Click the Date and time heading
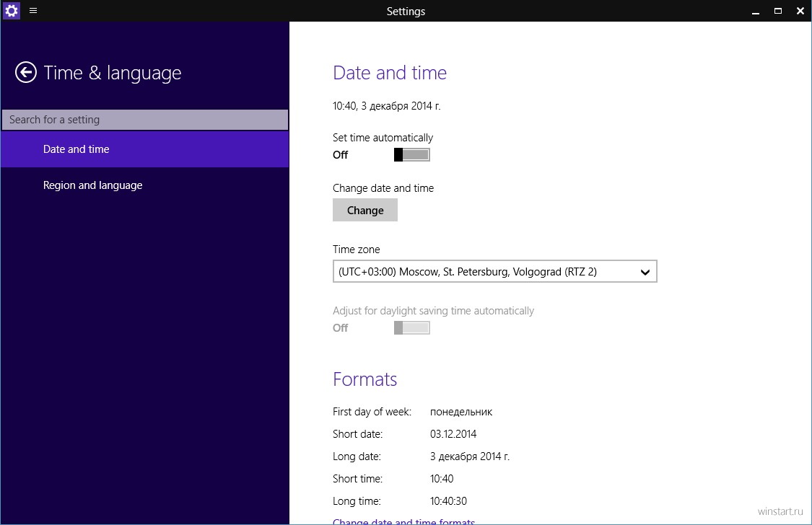Screen dimensions: 812x525 [390, 73]
